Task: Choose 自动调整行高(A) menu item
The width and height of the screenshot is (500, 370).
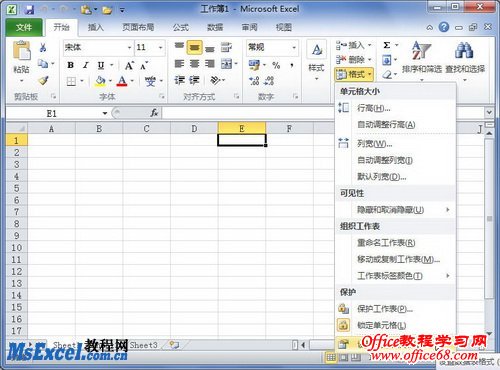Action: coord(396,125)
